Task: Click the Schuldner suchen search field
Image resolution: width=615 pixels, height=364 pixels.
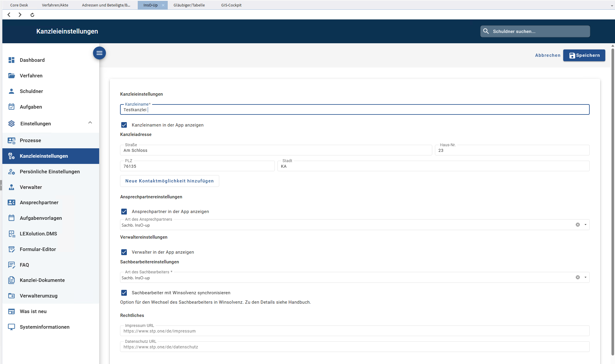Action: [x=535, y=31]
